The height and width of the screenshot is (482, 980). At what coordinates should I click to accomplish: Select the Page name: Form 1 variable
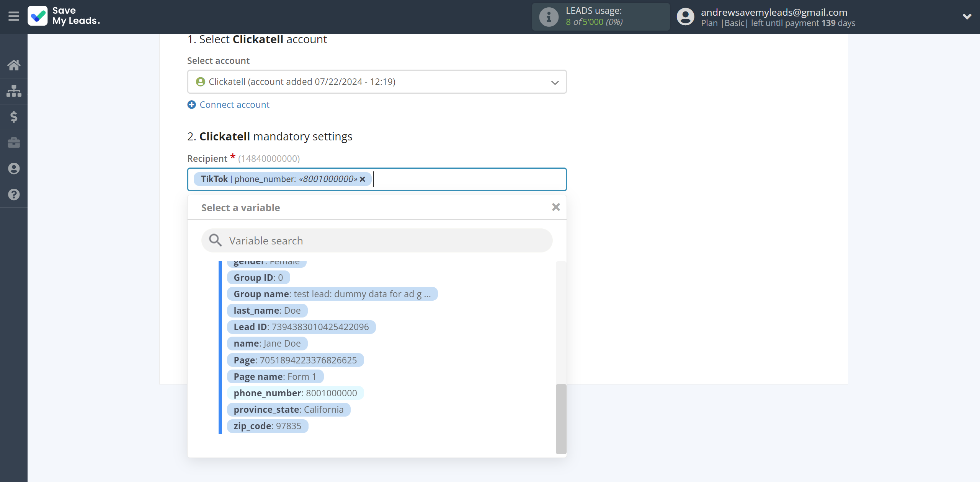pyautogui.click(x=275, y=376)
